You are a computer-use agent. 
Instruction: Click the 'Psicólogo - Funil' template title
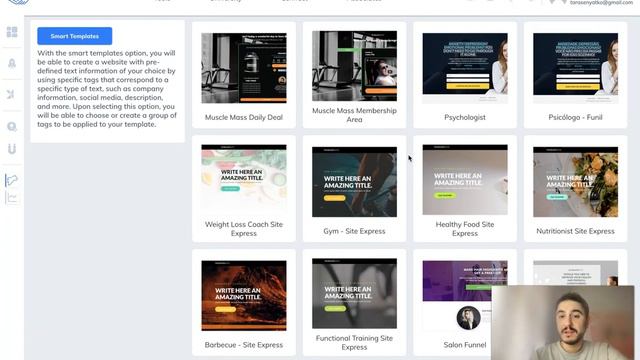point(576,117)
